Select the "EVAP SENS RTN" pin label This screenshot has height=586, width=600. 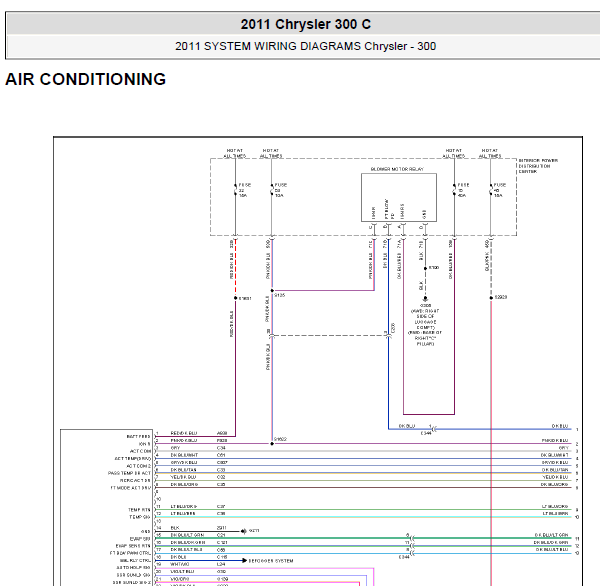pos(133,546)
